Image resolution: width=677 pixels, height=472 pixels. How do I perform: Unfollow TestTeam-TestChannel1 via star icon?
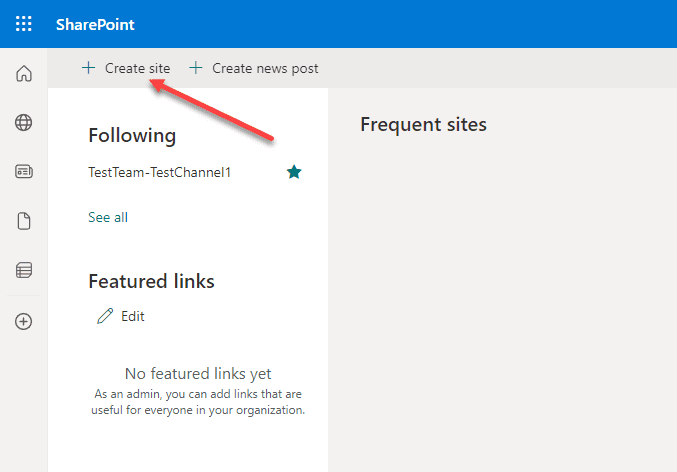[294, 172]
